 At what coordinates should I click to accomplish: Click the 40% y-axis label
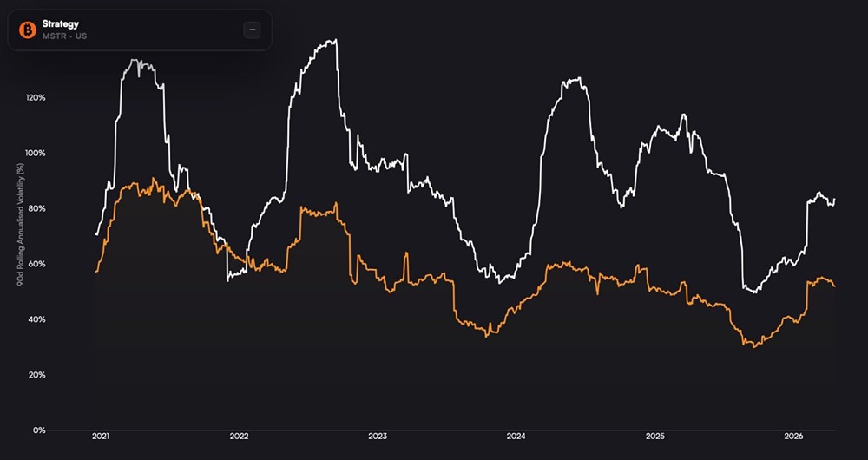[37, 319]
